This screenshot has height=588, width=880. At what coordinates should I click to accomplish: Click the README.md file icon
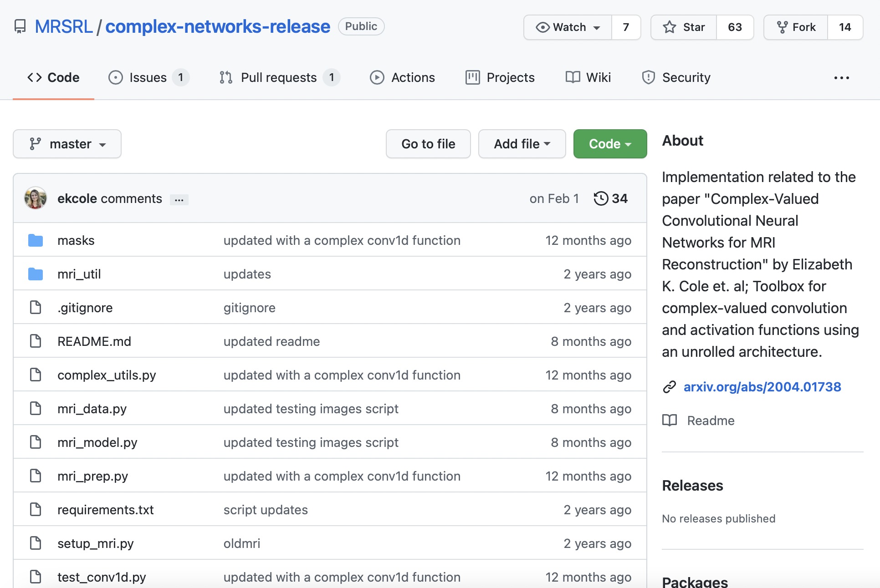click(36, 341)
